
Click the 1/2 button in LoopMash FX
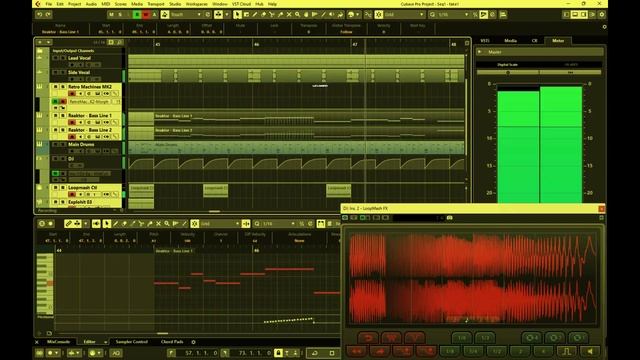[x=497, y=351]
